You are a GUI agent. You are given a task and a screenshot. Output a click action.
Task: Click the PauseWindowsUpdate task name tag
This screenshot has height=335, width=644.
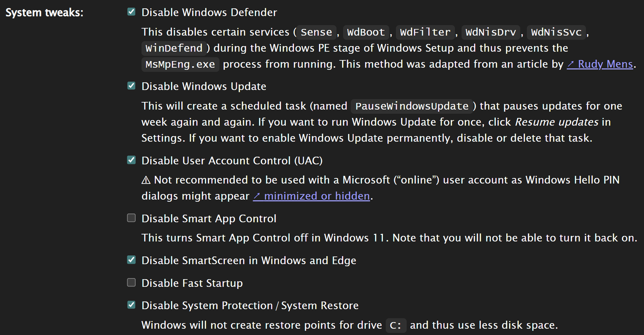(412, 106)
